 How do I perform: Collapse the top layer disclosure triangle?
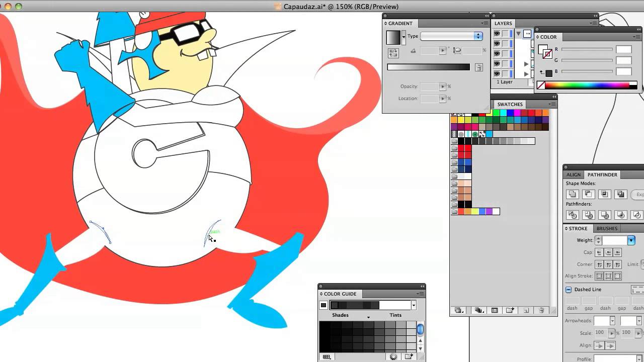click(518, 34)
